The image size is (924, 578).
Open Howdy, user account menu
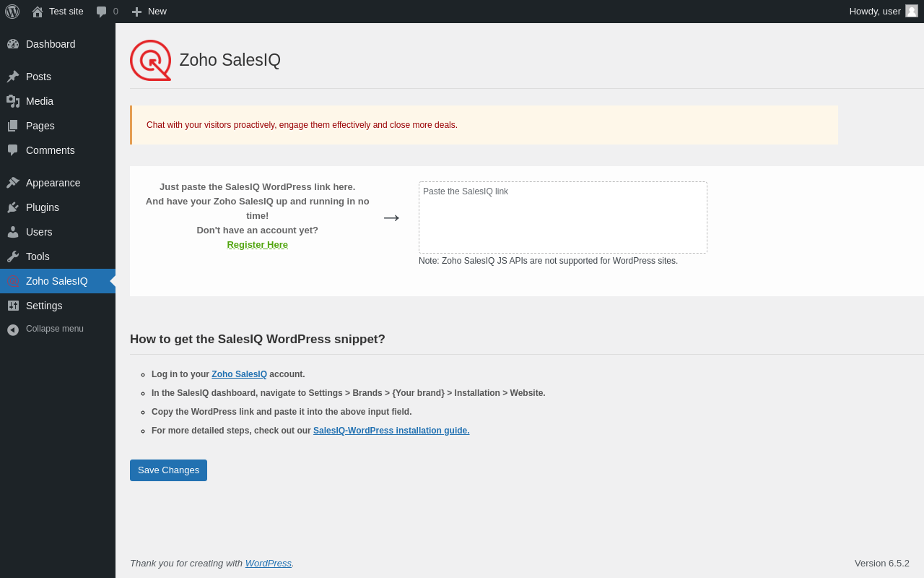click(x=884, y=12)
